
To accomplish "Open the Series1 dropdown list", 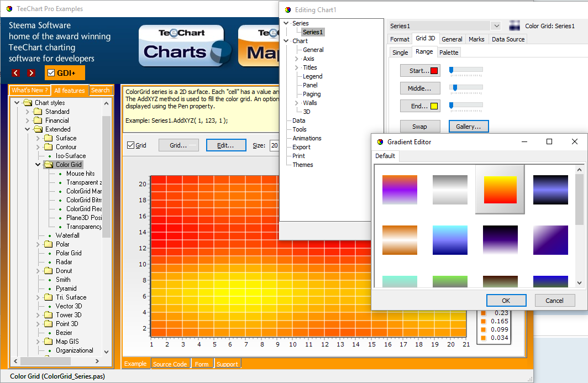I will tap(496, 26).
